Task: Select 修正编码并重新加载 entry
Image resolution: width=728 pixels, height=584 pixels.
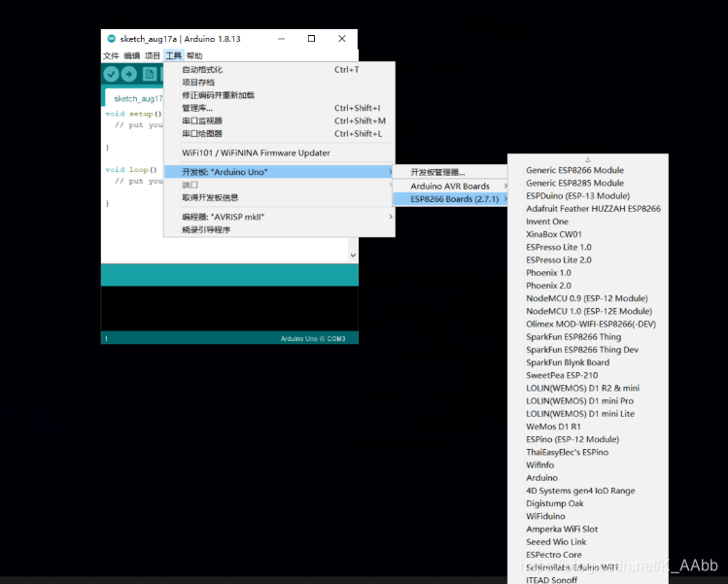Action: pyautogui.click(x=279, y=95)
